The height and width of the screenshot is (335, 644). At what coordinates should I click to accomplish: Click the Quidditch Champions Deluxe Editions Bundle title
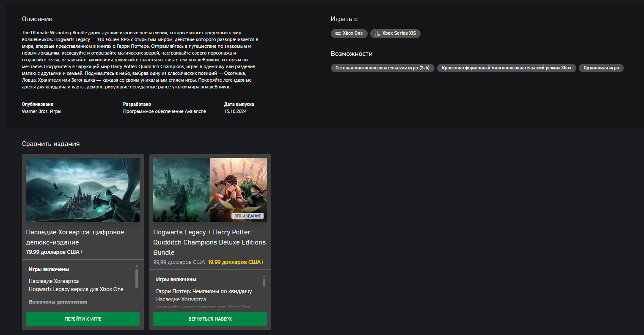(x=209, y=242)
